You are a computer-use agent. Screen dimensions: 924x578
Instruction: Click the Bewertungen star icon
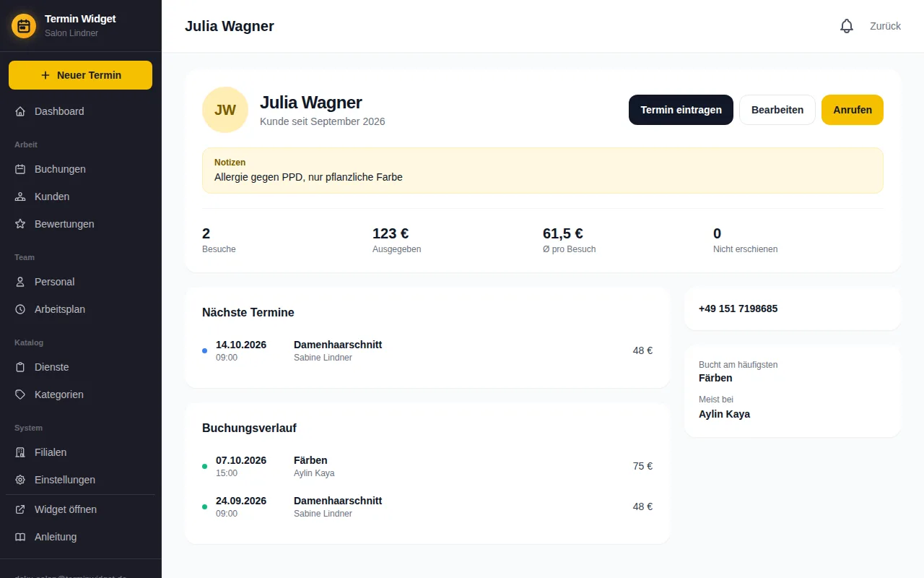[20, 224]
